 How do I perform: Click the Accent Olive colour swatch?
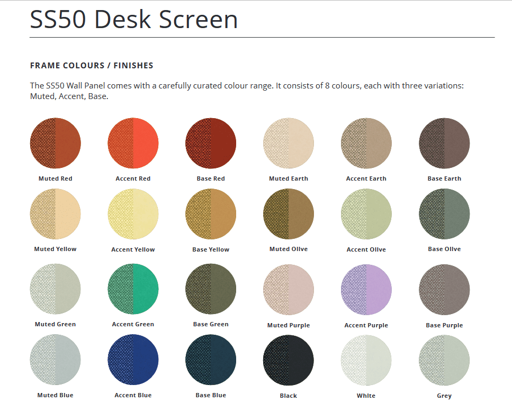[x=366, y=214]
